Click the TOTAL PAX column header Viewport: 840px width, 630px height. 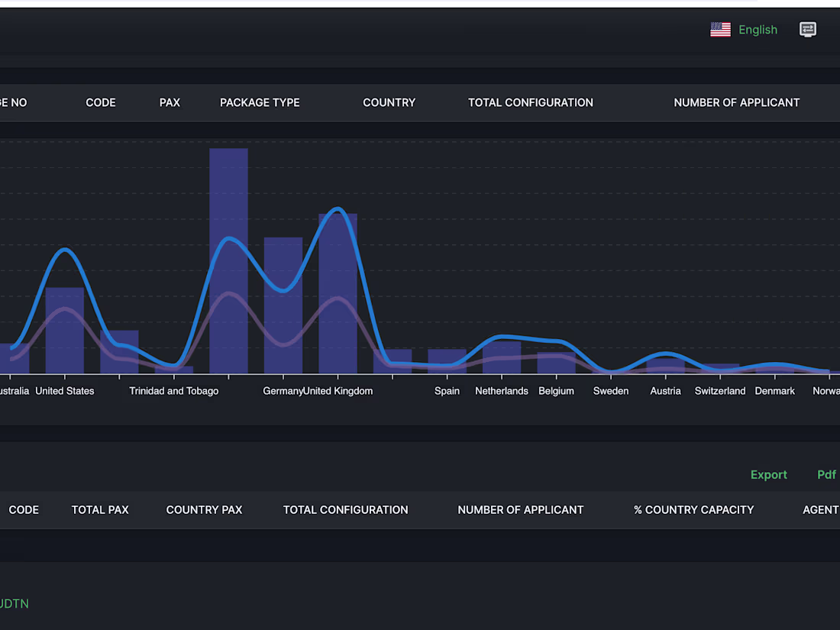click(x=100, y=510)
